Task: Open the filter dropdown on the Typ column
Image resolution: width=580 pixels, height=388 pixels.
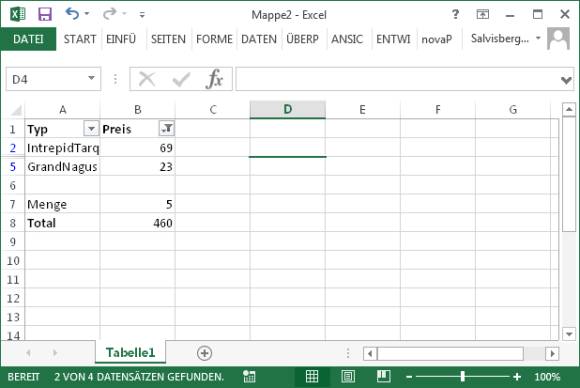Action: [x=91, y=128]
